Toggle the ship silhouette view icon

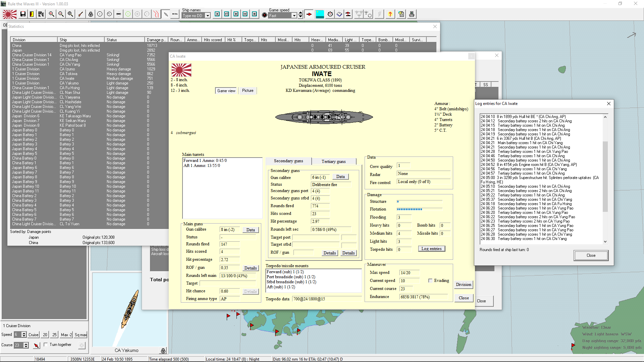coord(166,14)
